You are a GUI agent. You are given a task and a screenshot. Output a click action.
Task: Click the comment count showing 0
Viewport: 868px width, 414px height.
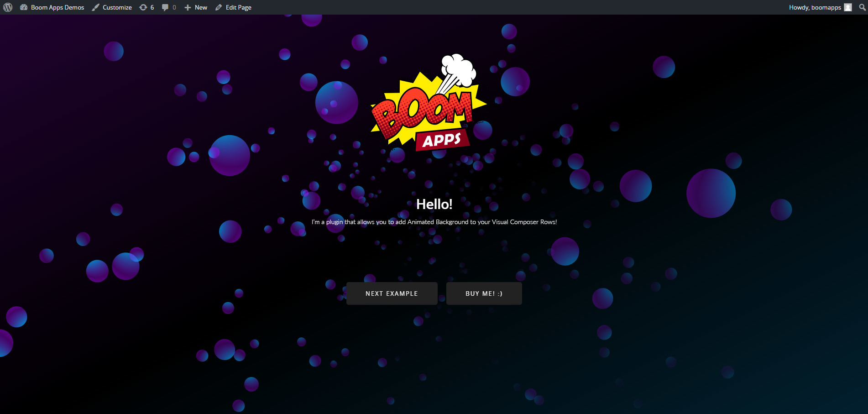174,7
